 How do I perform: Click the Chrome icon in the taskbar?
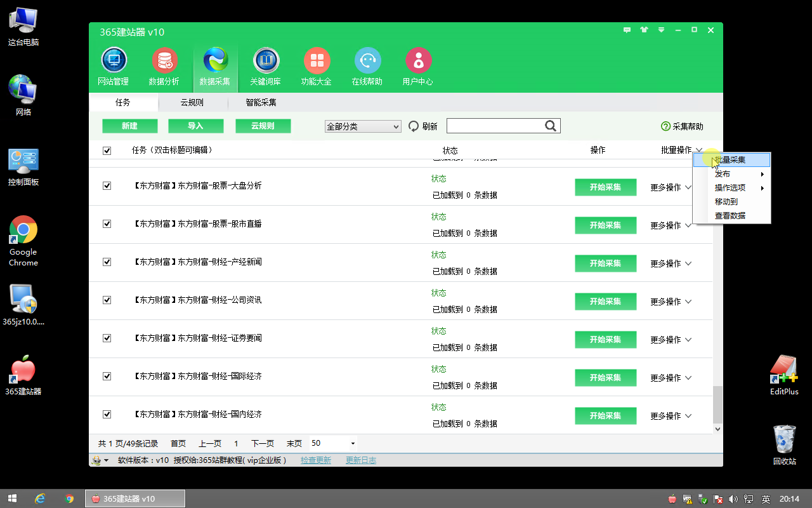coord(69,498)
